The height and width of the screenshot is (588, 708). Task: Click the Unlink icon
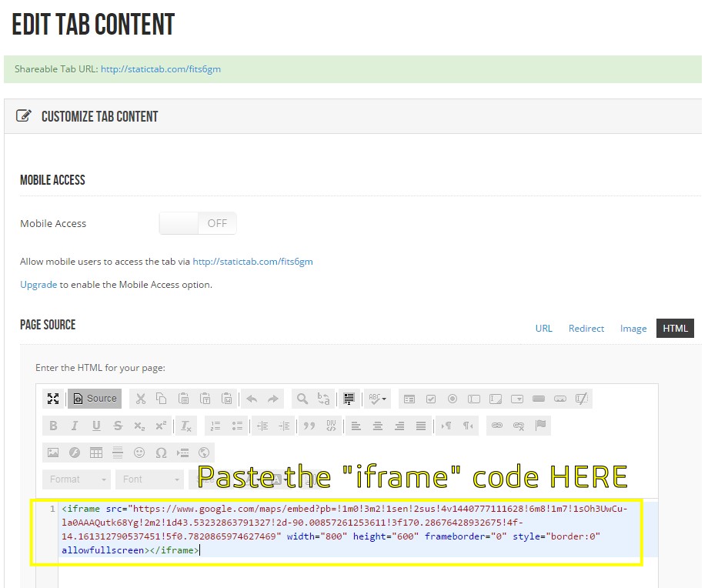coord(519,426)
